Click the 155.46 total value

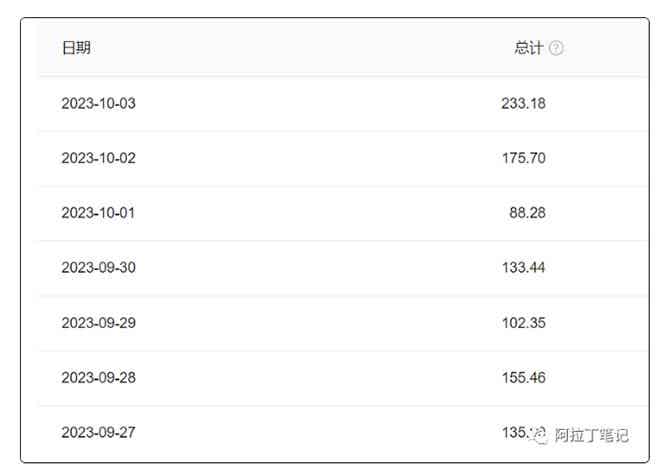[x=523, y=378]
